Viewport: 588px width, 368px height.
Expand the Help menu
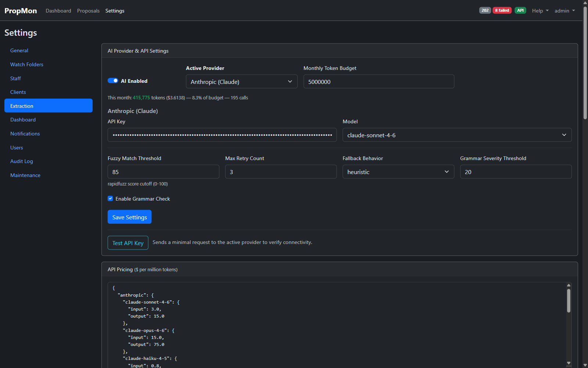point(539,11)
